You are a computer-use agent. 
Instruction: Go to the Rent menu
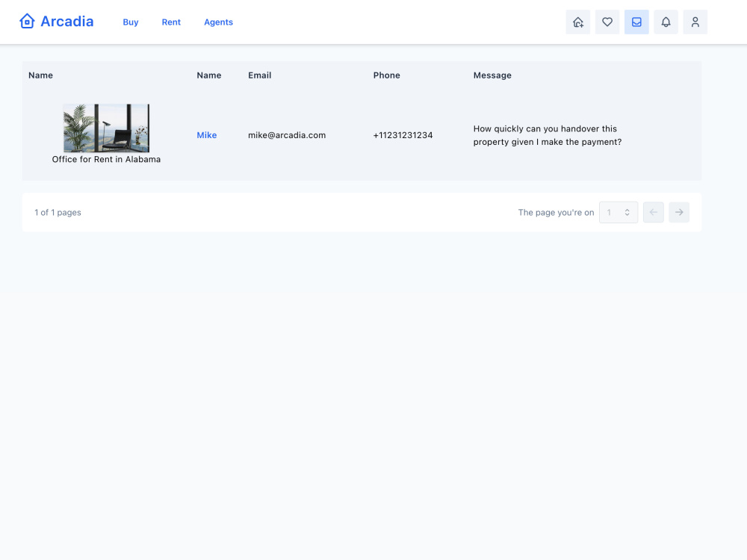point(171,22)
